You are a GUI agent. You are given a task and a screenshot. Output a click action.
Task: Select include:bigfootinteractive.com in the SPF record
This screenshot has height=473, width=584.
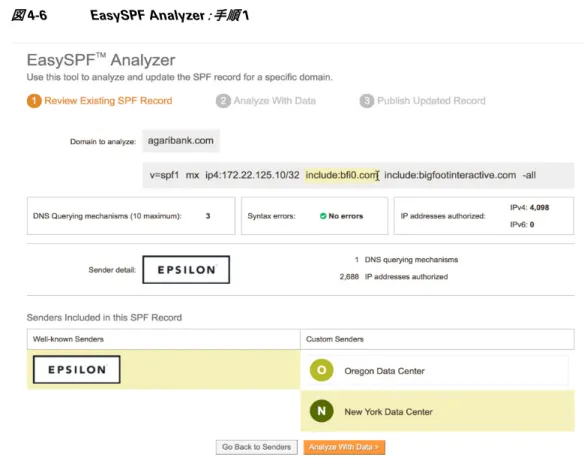coord(450,175)
